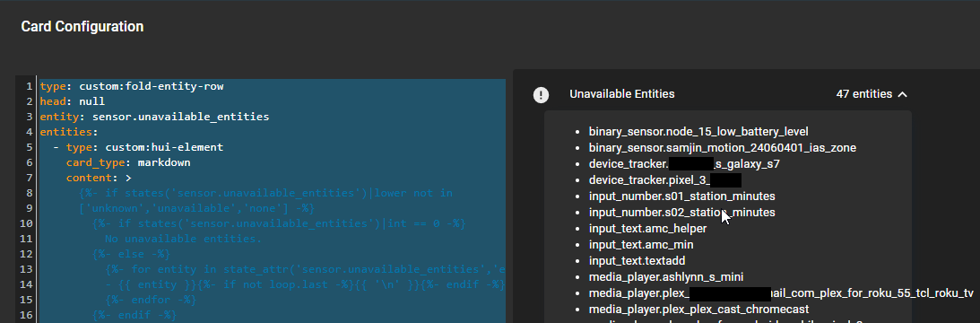Click the Unavailable Entities row title
The image size is (980, 323).
point(622,94)
